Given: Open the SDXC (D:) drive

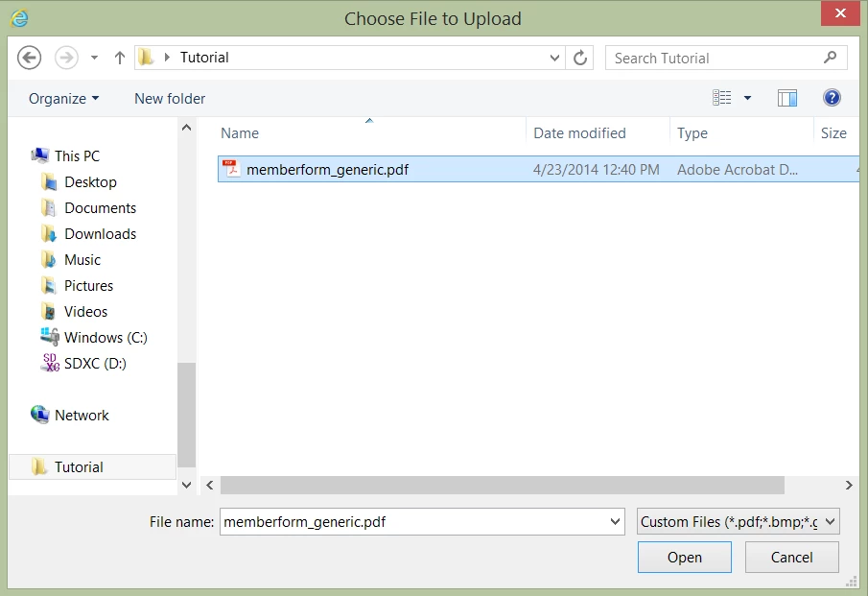Looking at the screenshot, I should click(95, 364).
